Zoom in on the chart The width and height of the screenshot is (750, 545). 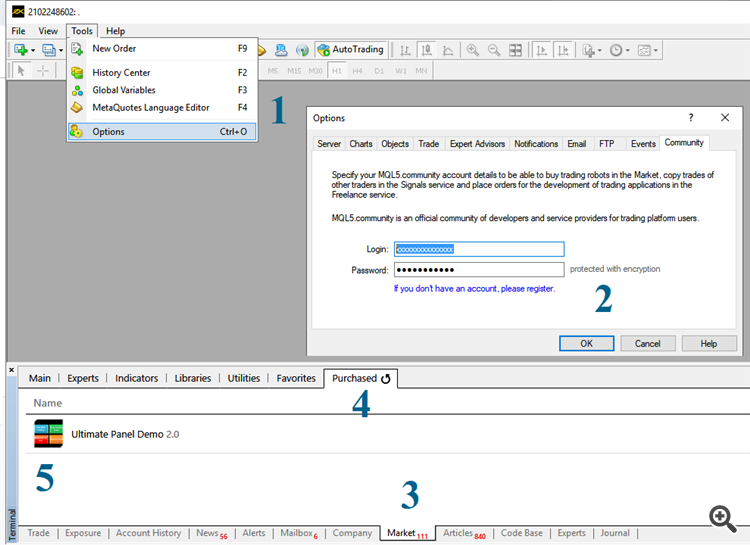pyautogui.click(x=473, y=50)
